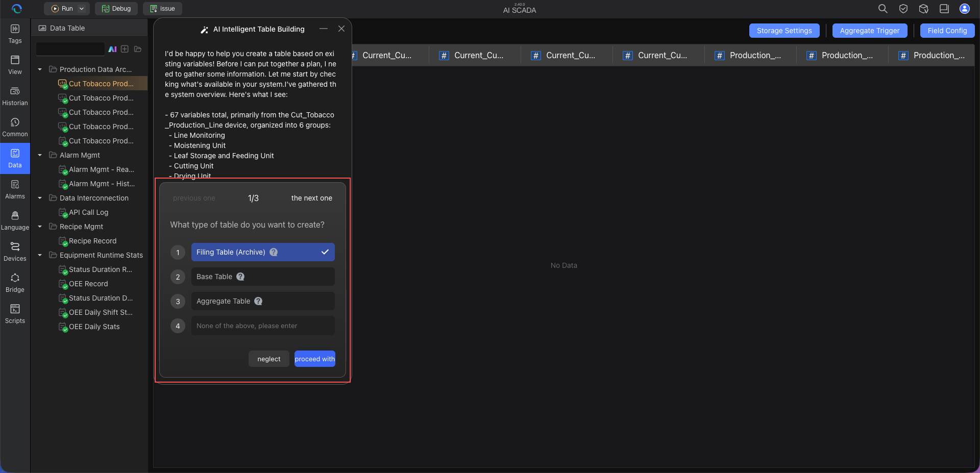
Task: Click the proceed with button
Action: point(315,359)
